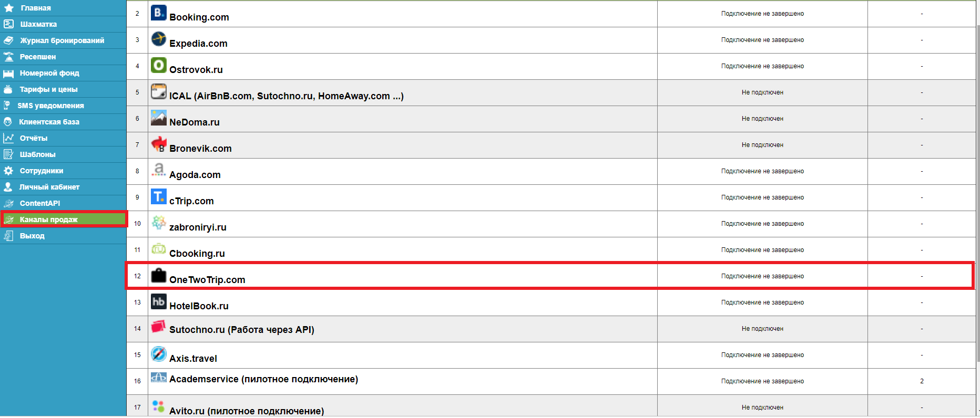Click the Booking.com logo icon
The image size is (980, 418).
[x=158, y=13]
